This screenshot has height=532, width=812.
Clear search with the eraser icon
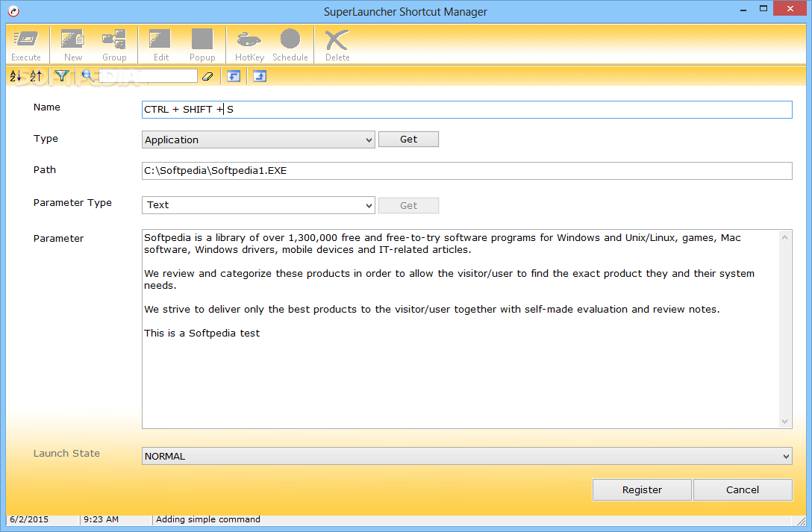(207, 77)
